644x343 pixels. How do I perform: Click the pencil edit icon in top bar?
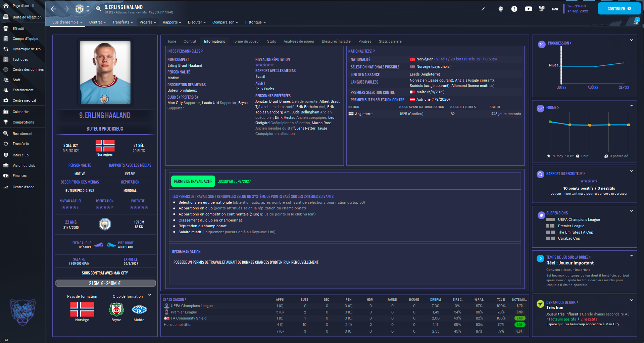click(x=483, y=9)
